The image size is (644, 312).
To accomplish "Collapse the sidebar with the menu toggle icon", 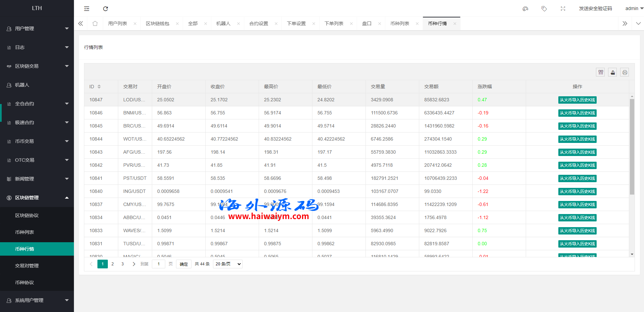I will point(87,9).
